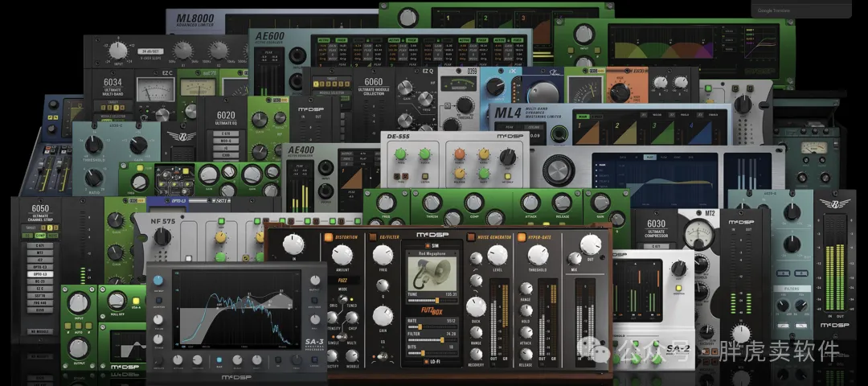Toggle the FutzBox Distortion section on
868x386 pixels.
[329, 237]
